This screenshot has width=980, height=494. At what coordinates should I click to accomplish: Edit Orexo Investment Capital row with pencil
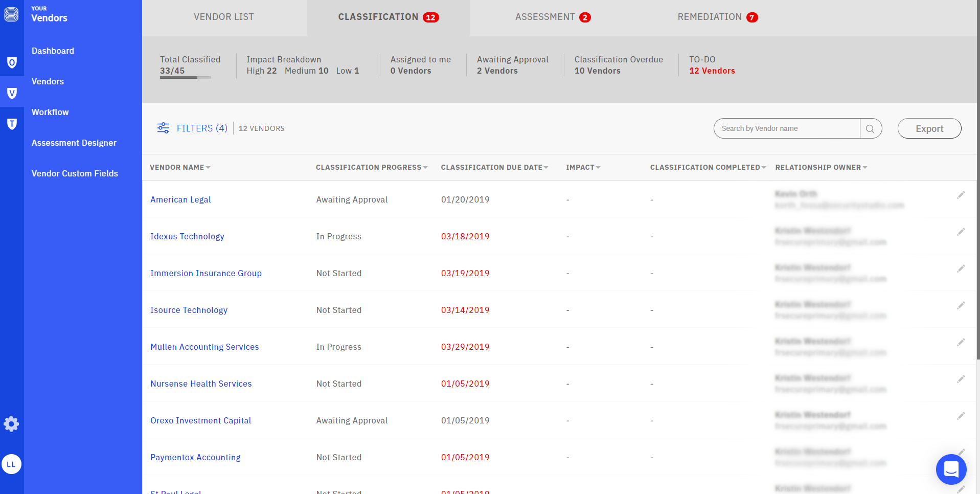961,416
